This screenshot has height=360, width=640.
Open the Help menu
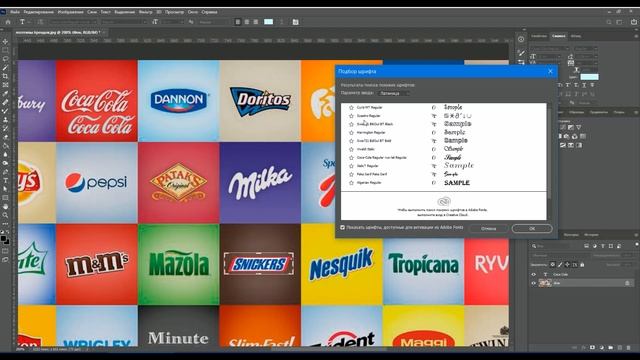point(209,12)
